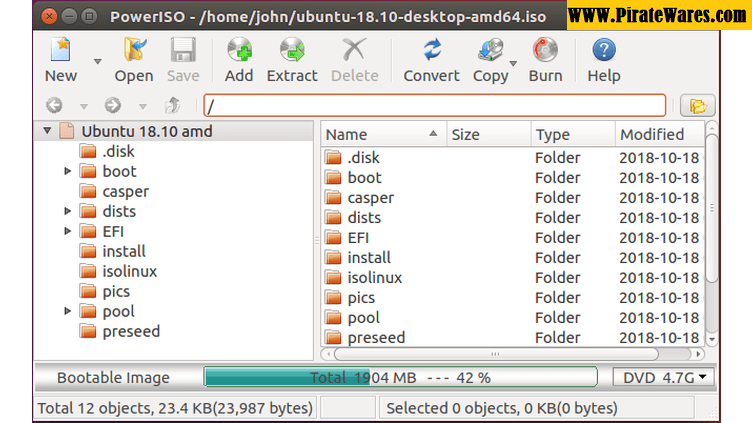
Task: Select install folder in the tree
Action: tap(124, 251)
